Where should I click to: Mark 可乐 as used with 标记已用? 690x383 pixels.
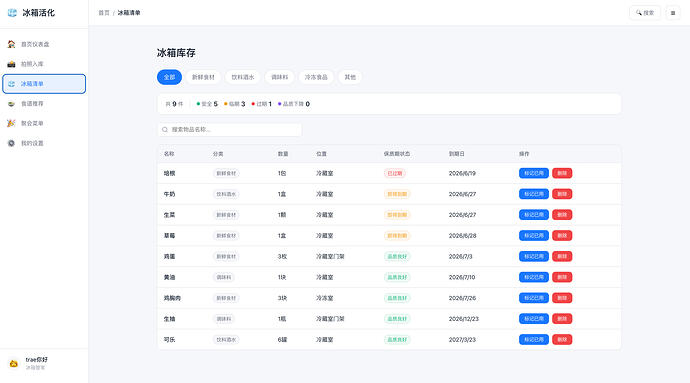pyautogui.click(x=534, y=339)
